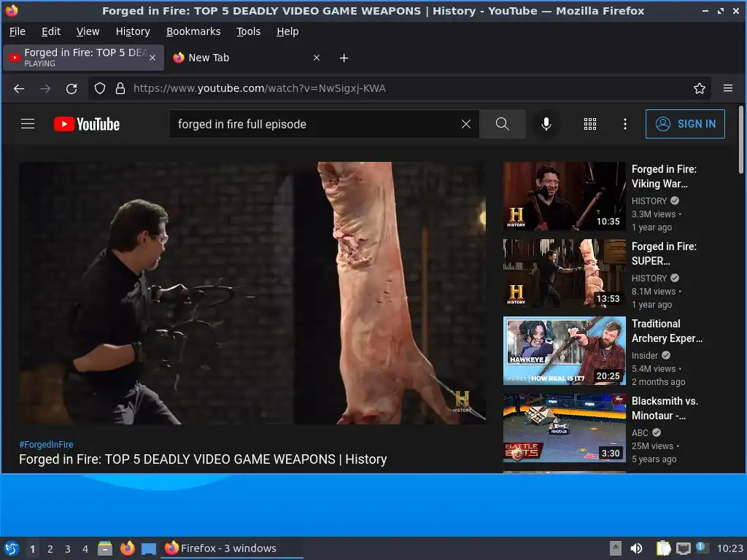Open the YouTube guide hamburger menu
747x560 pixels.
tap(28, 124)
